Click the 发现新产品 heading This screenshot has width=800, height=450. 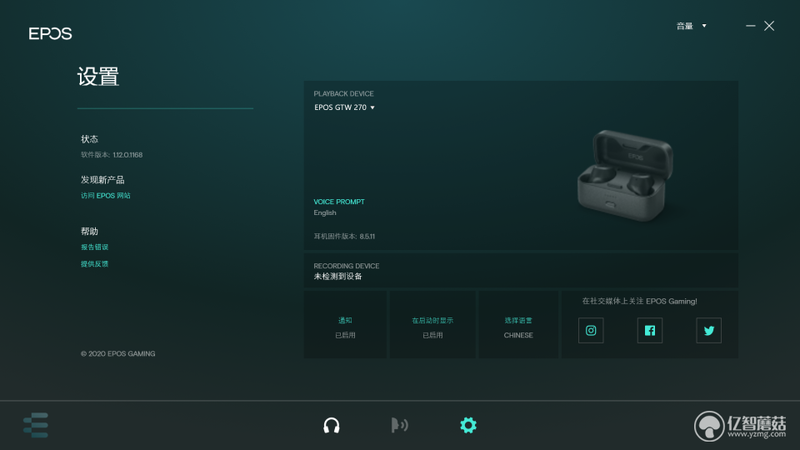click(103, 180)
